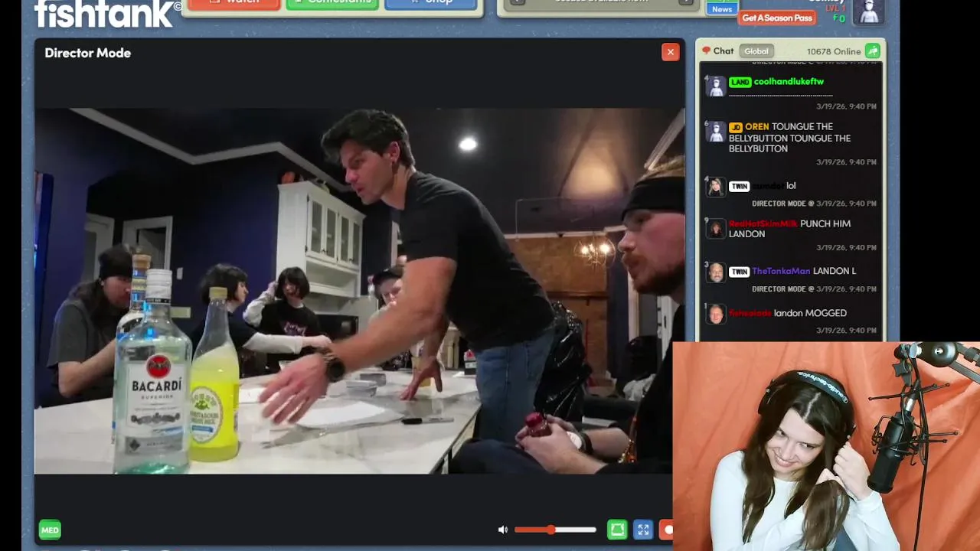Viewport: 980px width, 551px height.
Task: Click the Director Mode title
Action: (87, 53)
